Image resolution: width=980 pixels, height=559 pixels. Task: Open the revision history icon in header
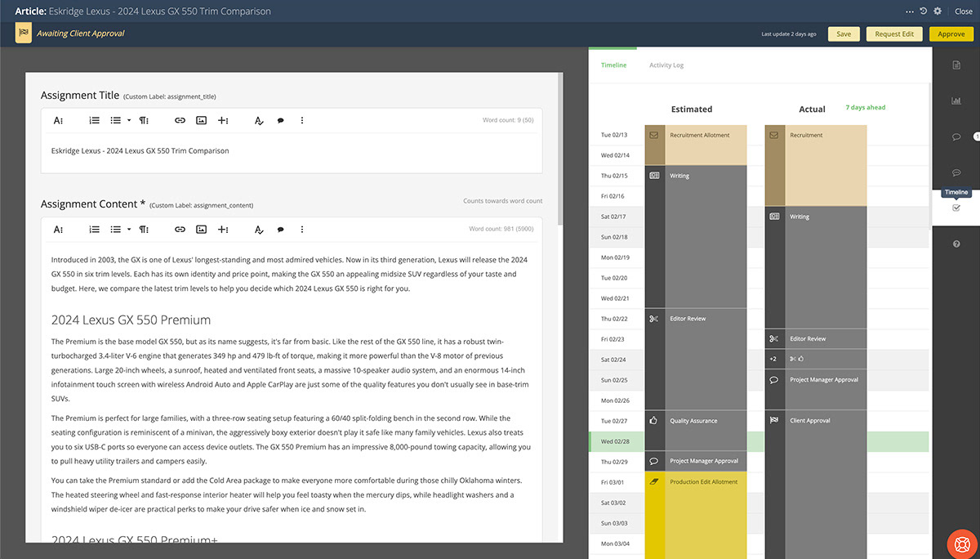tap(924, 11)
